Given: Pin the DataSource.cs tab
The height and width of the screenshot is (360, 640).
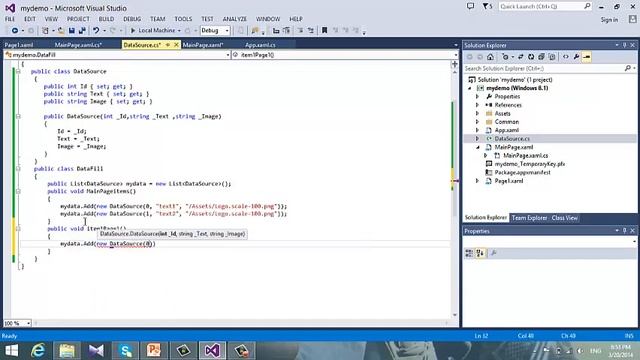Looking at the screenshot, I should coord(168,45).
